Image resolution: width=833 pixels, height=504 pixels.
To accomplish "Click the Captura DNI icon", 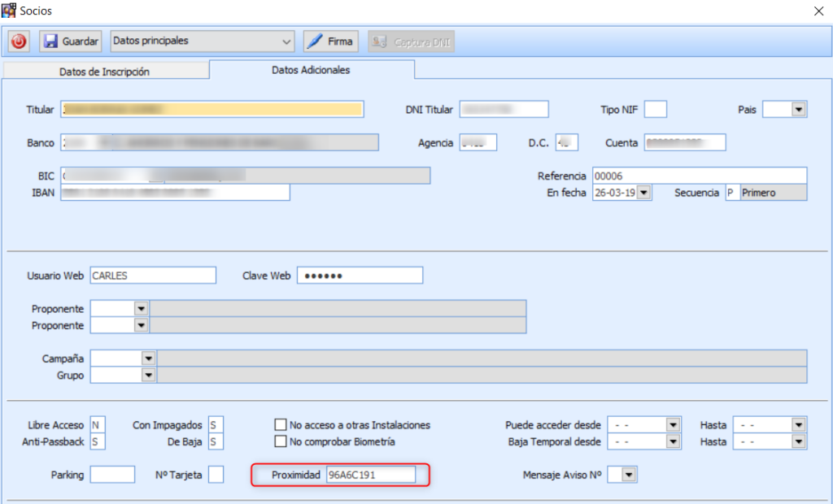I will (x=379, y=41).
